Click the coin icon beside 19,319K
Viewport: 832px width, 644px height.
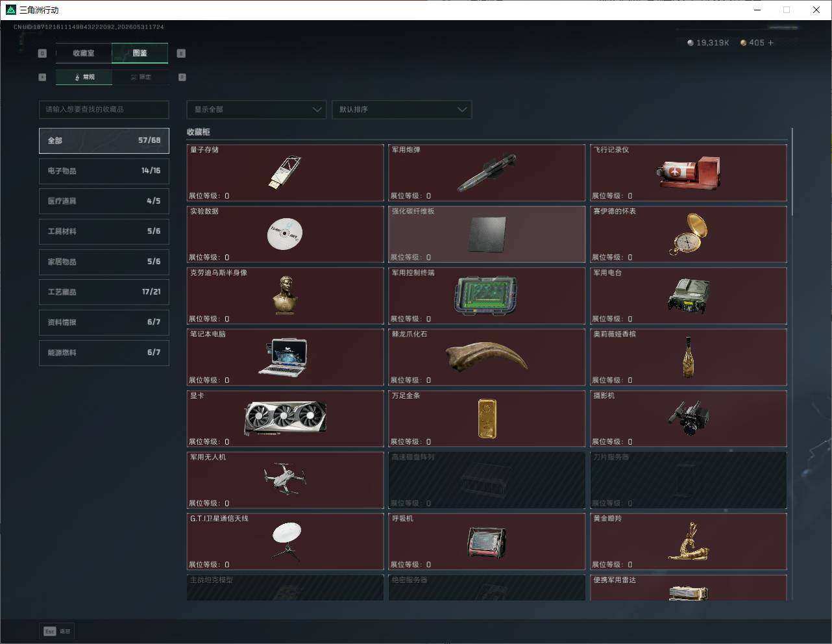coord(691,43)
